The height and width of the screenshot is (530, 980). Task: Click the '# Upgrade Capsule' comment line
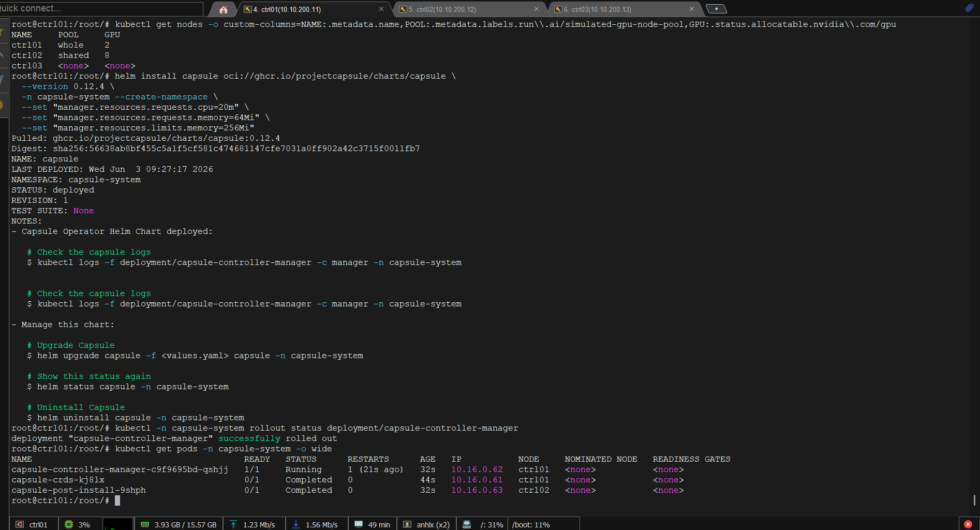point(71,345)
